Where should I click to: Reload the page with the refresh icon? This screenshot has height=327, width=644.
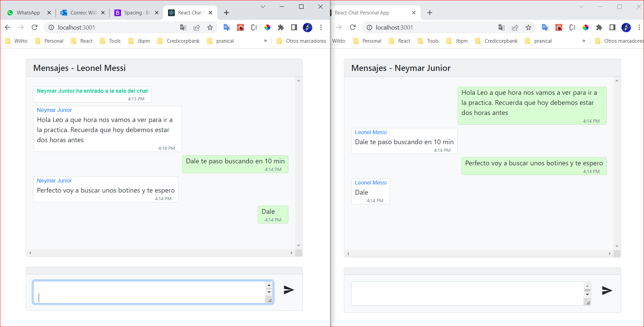(35, 27)
